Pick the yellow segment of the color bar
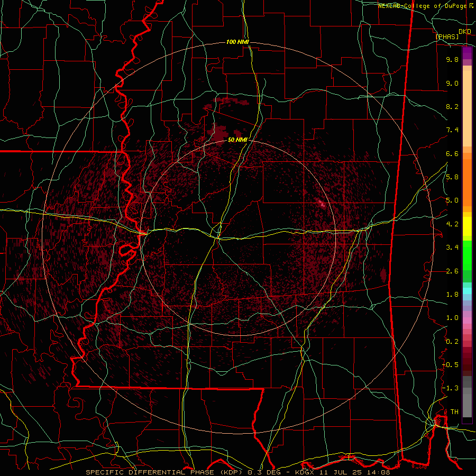 point(467,226)
